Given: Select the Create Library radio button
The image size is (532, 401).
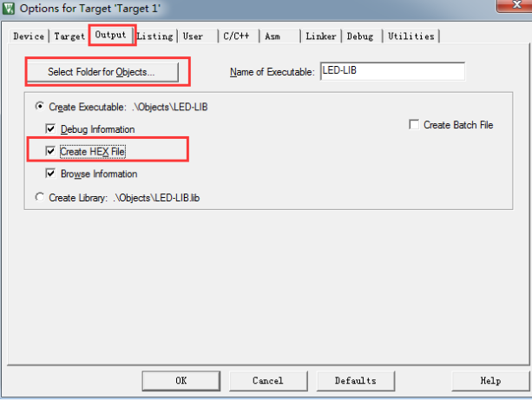Looking at the screenshot, I should click(40, 197).
